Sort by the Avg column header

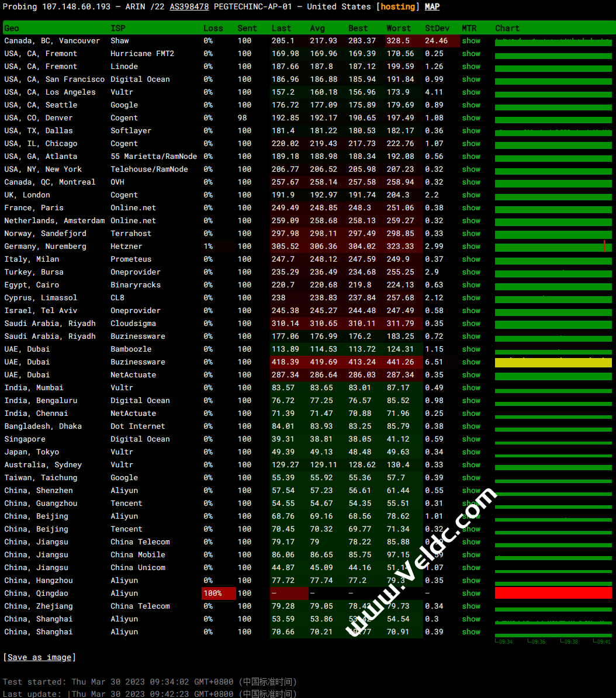317,28
